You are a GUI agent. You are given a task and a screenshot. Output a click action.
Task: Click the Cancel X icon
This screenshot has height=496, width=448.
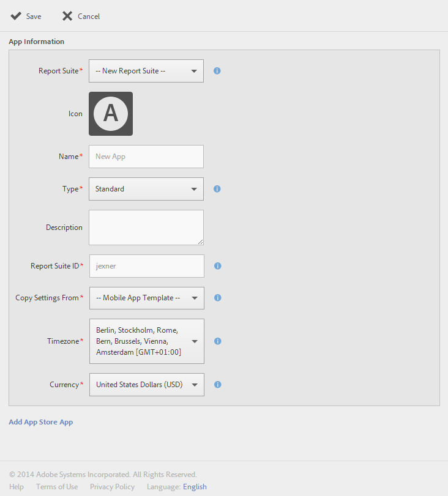coord(67,16)
